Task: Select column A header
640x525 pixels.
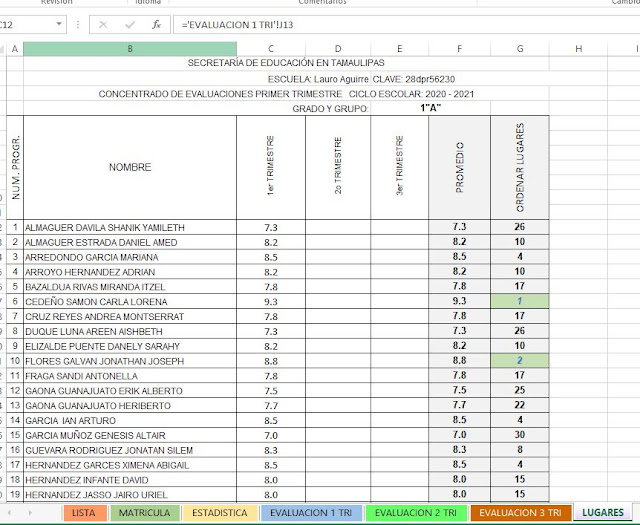Action: [15, 49]
